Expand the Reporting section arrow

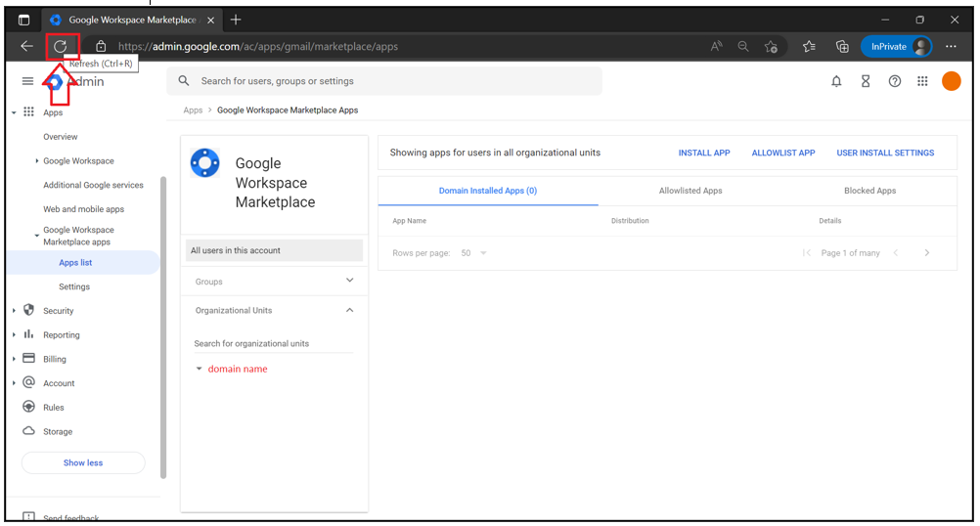14,334
